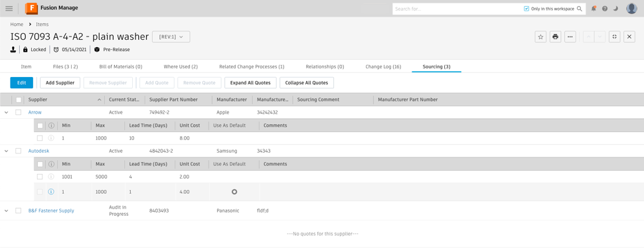Check the Arrow quote row 1-1000 checkbox
This screenshot has height=249, width=644.
point(40,138)
